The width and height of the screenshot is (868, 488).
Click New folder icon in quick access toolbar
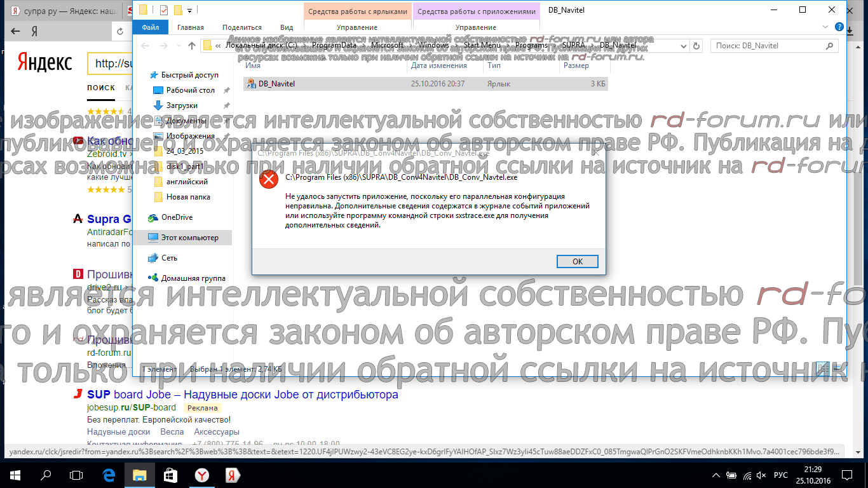coord(179,10)
